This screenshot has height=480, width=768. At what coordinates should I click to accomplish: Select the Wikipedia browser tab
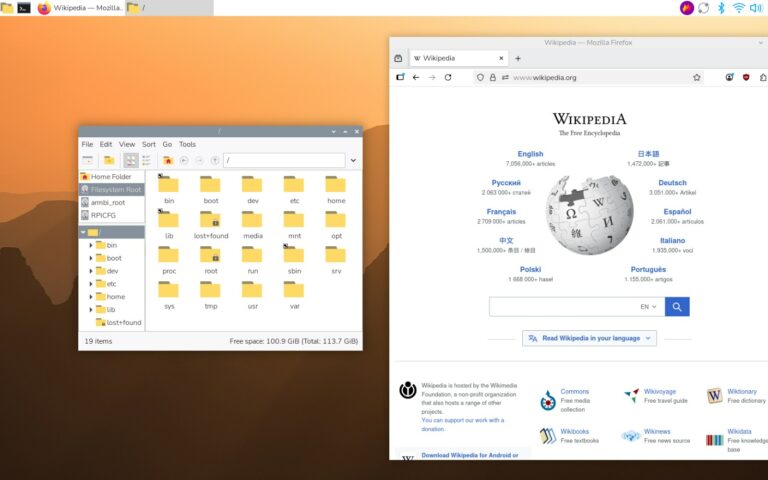point(458,58)
